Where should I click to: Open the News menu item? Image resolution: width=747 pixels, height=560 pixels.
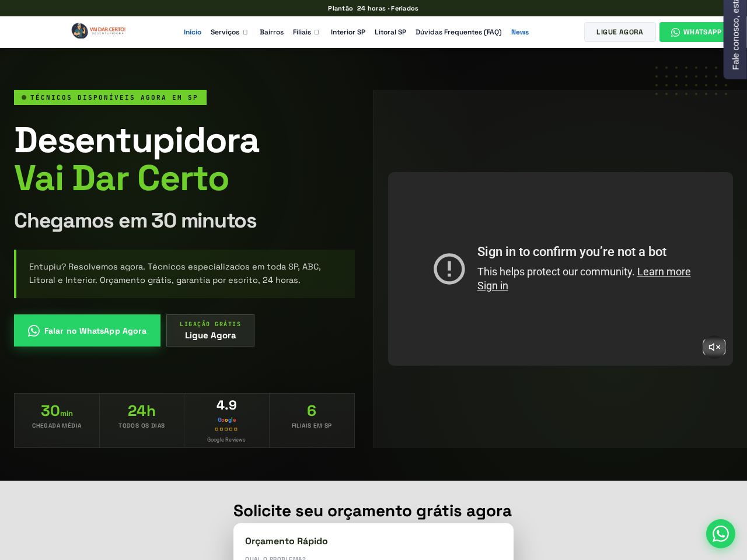click(x=520, y=32)
